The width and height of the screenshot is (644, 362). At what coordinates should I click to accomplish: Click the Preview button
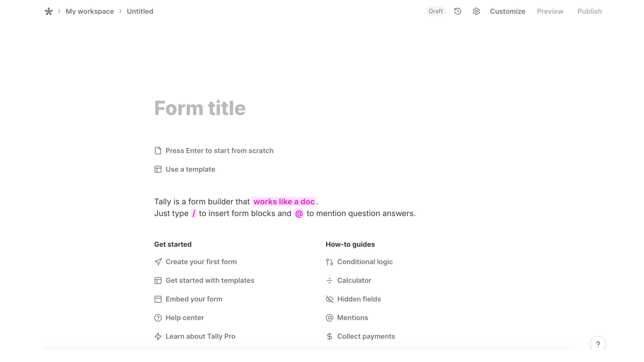click(x=550, y=11)
